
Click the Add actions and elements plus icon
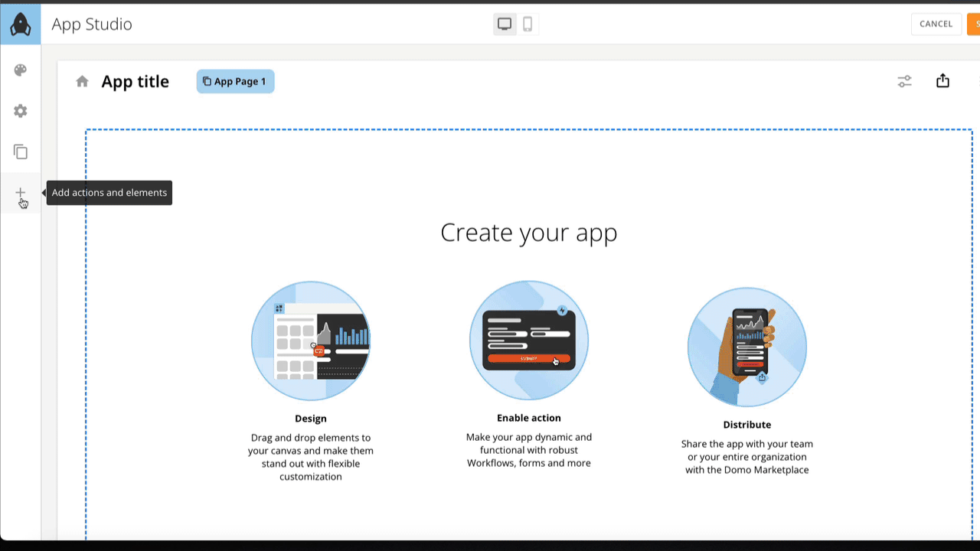pyautogui.click(x=20, y=193)
